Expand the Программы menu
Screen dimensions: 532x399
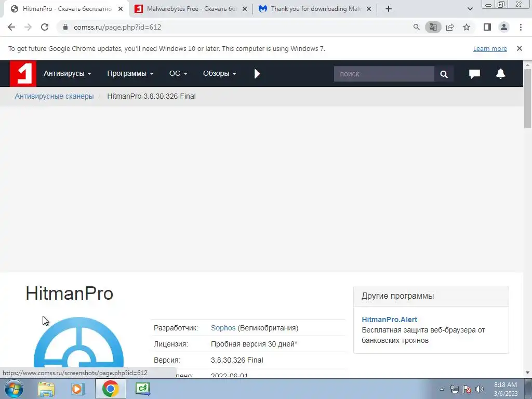[130, 74]
